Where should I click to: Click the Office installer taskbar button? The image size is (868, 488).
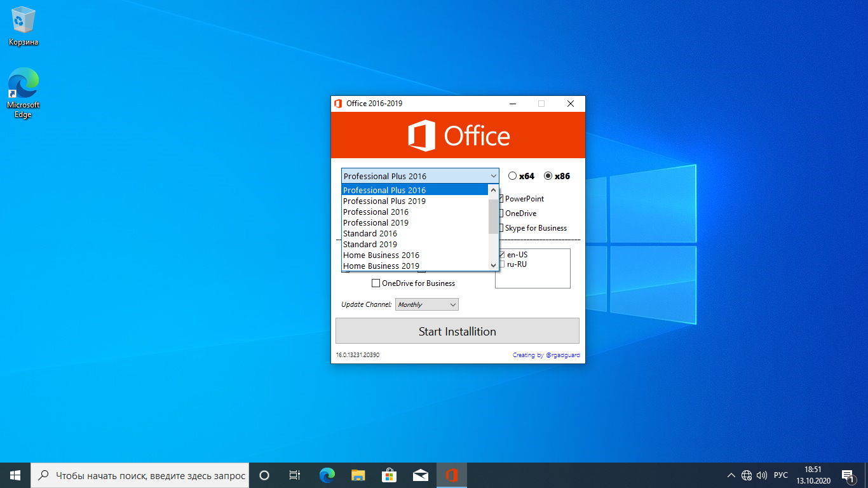click(452, 475)
